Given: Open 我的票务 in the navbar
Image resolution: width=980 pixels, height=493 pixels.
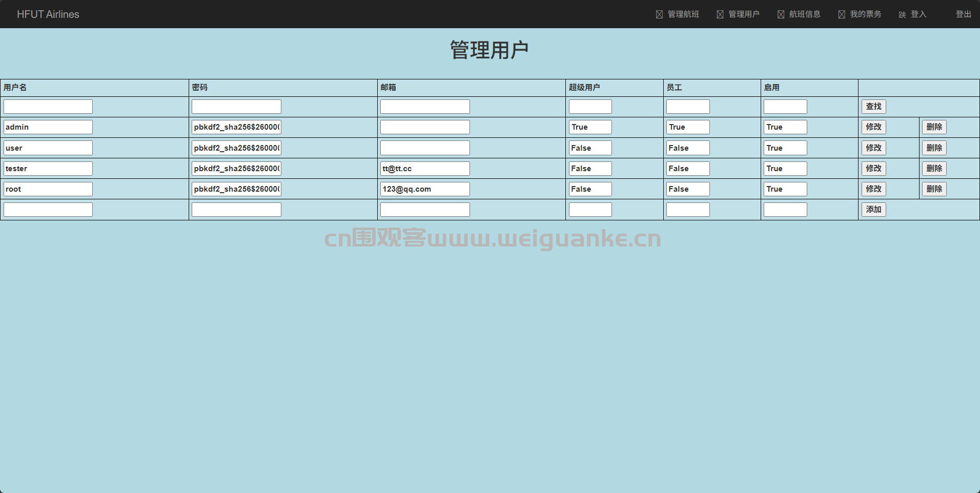Looking at the screenshot, I should [x=860, y=14].
